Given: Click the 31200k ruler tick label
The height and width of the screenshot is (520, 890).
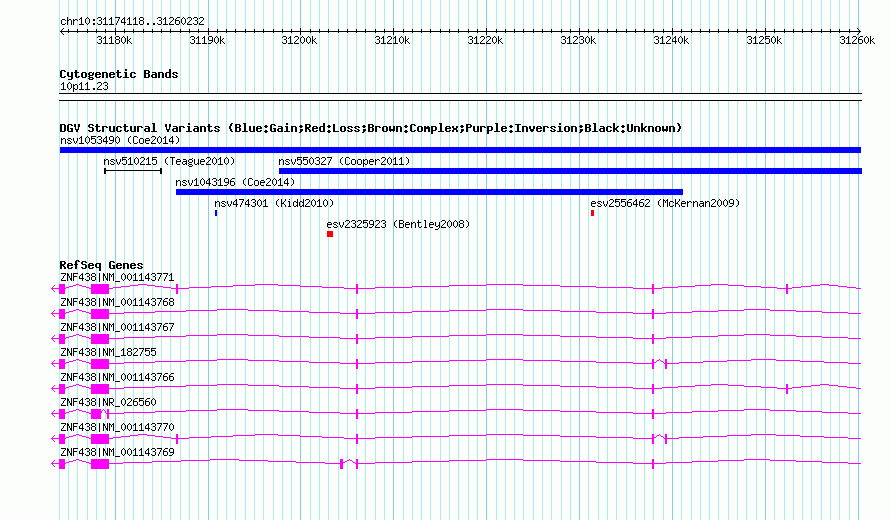Looking at the screenshot, I should (300, 40).
